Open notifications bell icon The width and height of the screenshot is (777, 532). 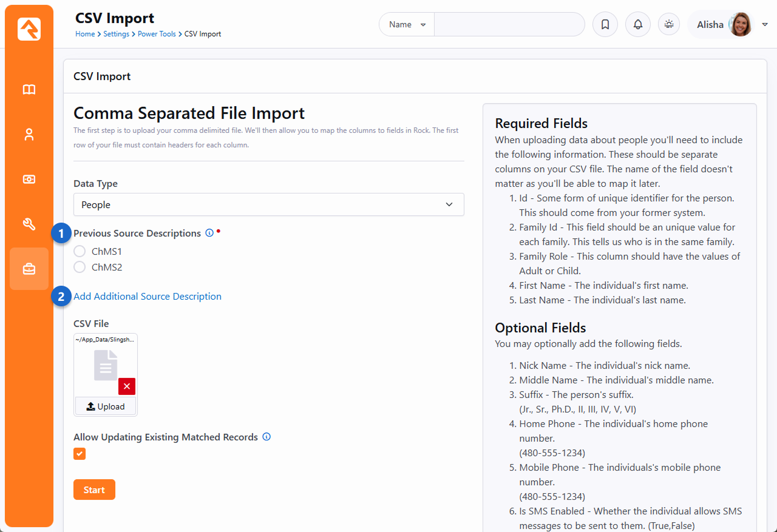pyautogui.click(x=637, y=25)
